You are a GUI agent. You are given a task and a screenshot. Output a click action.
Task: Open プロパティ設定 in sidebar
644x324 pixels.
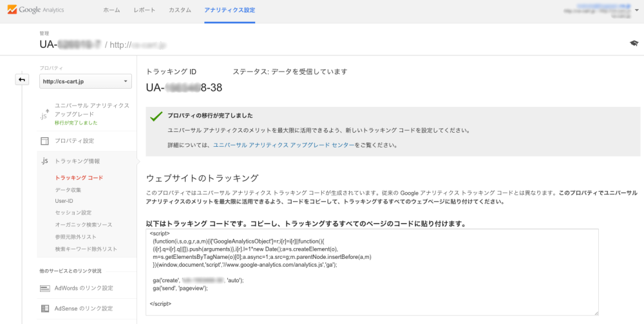[74, 141]
